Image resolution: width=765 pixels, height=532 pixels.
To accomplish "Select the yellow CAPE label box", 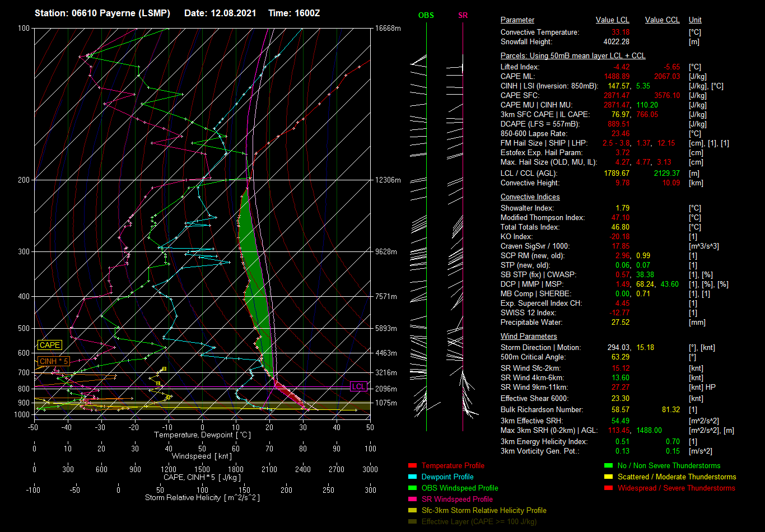I will [50, 346].
